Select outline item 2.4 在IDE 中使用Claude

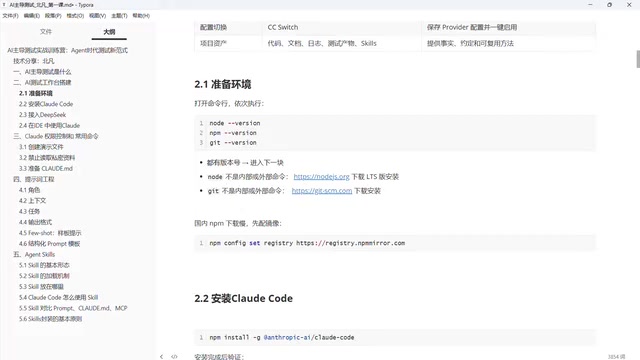click(49, 125)
